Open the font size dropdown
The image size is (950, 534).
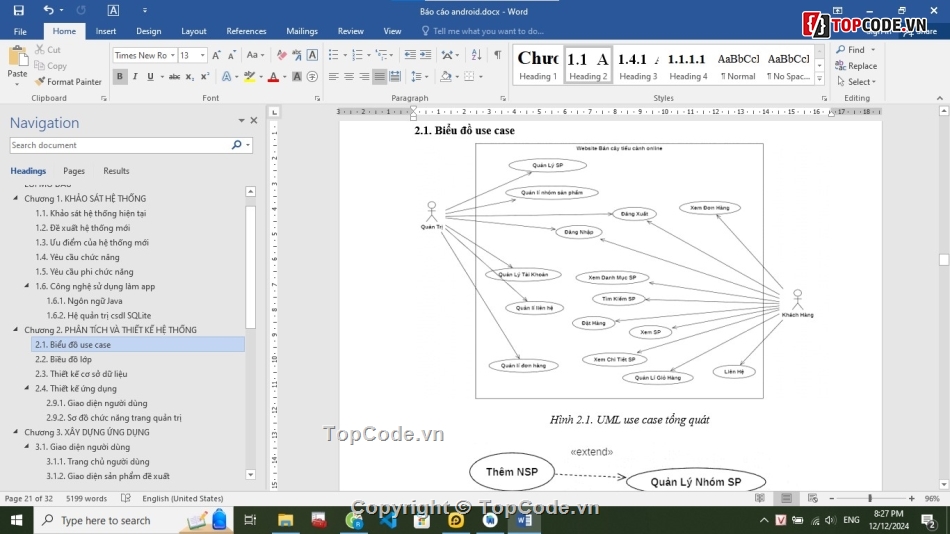click(x=202, y=55)
